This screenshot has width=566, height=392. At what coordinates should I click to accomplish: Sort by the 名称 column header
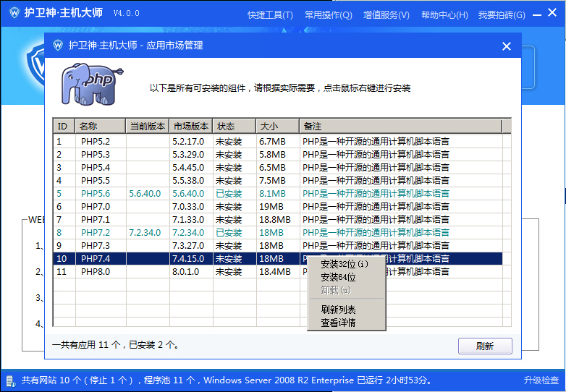(101, 127)
